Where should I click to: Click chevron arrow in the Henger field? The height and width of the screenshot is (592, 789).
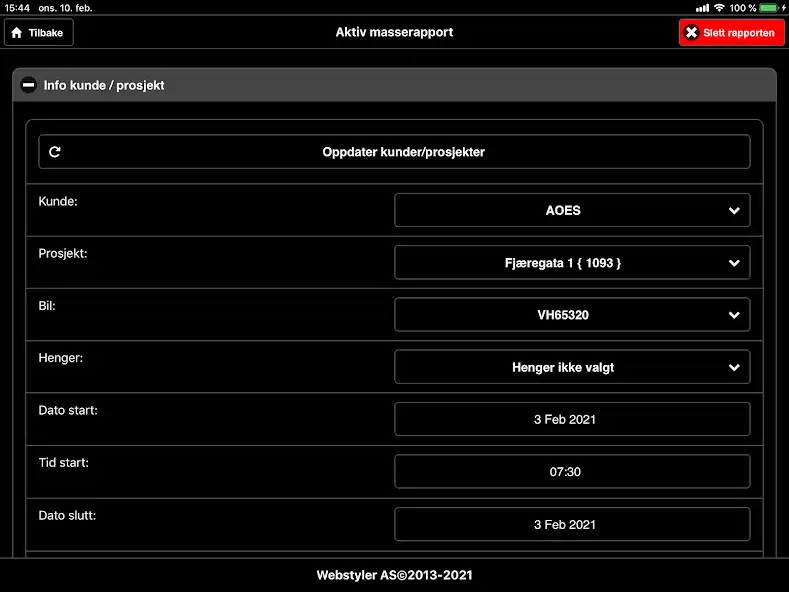click(734, 367)
